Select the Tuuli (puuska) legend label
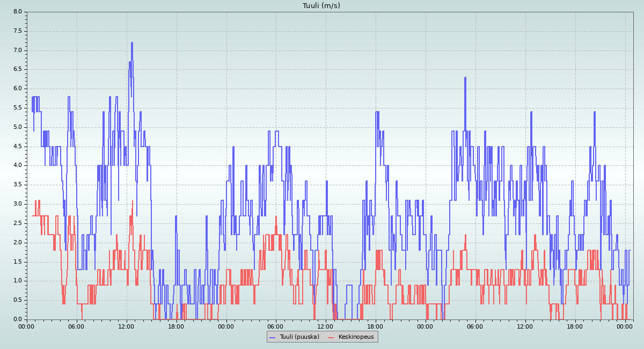 coord(299,337)
